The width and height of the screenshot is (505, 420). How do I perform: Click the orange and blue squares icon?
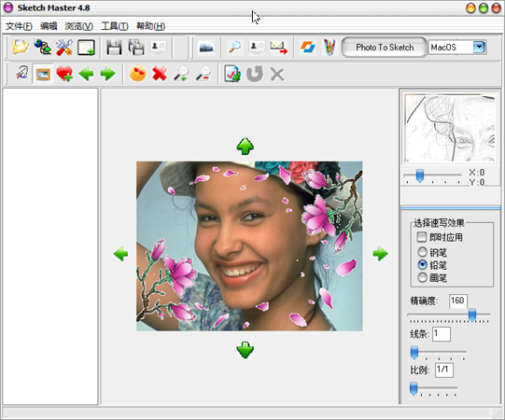pyautogui.click(x=307, y=47)
